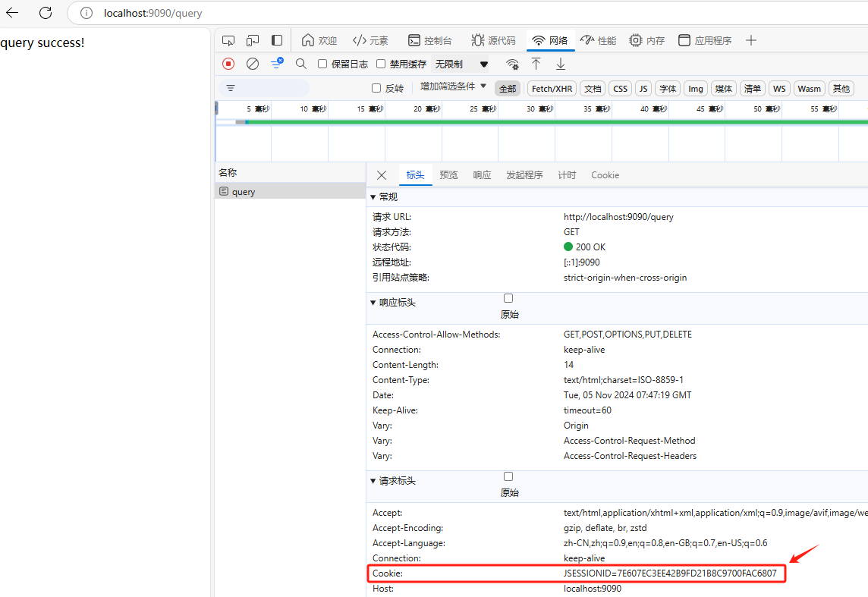Image resolution: width=868 pixels, height=597 pixels.
Task: Add a new DevTools tab with plus icon
Action: coord(750,40)
